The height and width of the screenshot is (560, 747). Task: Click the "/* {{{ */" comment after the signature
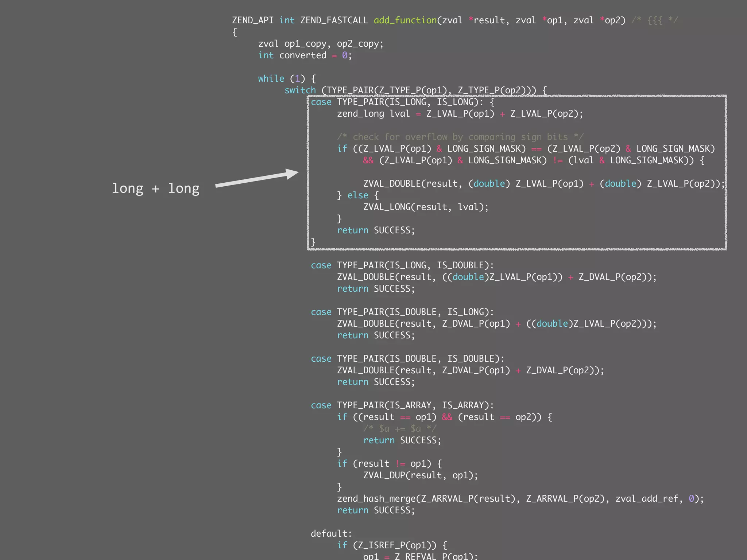click(x=654, y=20)
